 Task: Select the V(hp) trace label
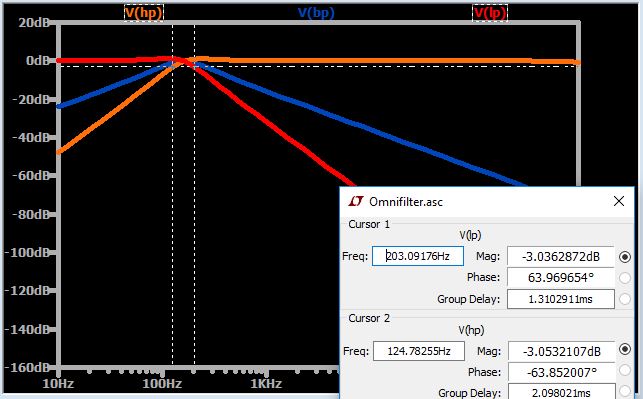tap(144, 13)
